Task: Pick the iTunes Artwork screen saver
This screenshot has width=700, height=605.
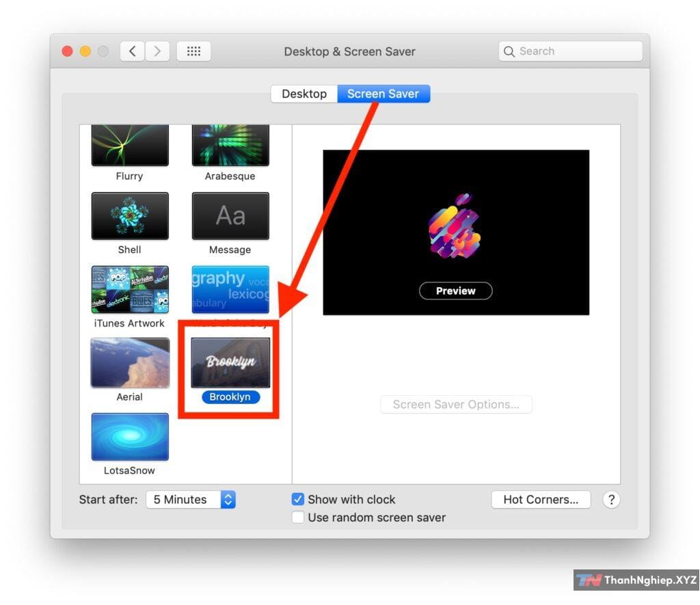Action: point(130,289)
